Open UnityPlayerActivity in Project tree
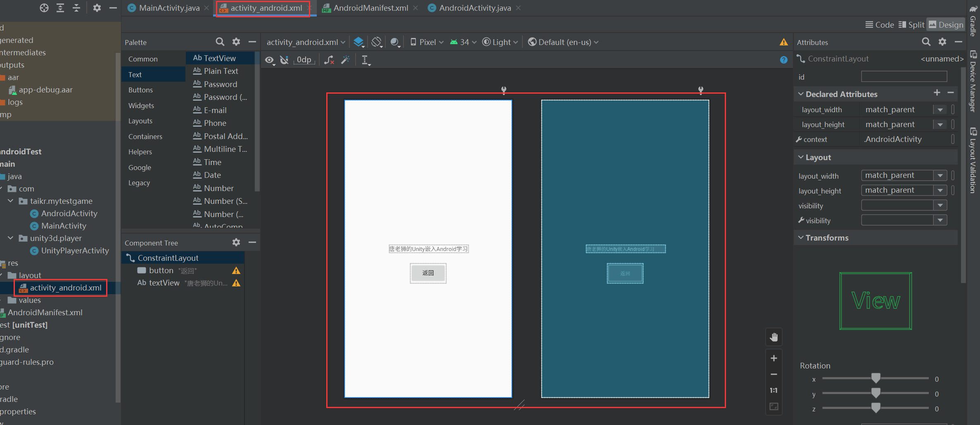 (70, 250)
